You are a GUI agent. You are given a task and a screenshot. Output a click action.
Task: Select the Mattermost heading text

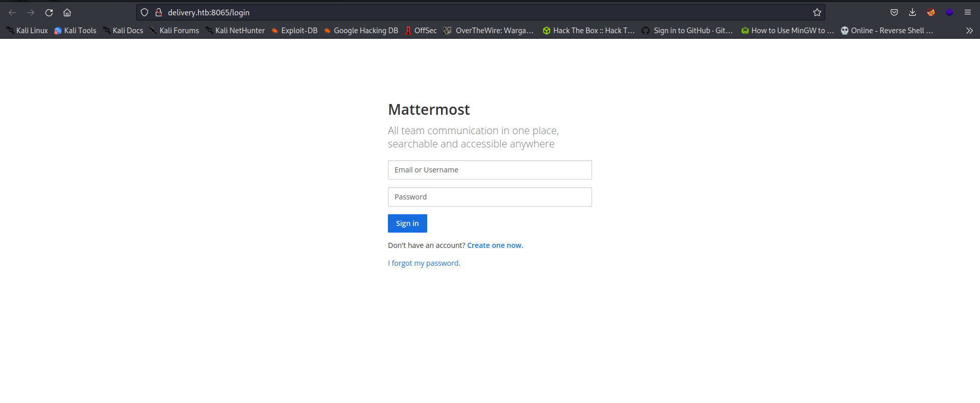pos(429,109)
